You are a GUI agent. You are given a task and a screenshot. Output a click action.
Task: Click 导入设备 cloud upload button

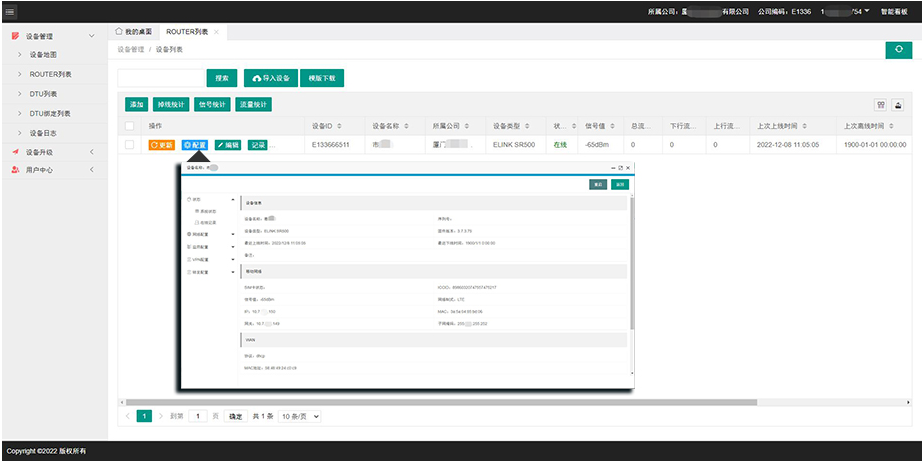pos(271,78)
